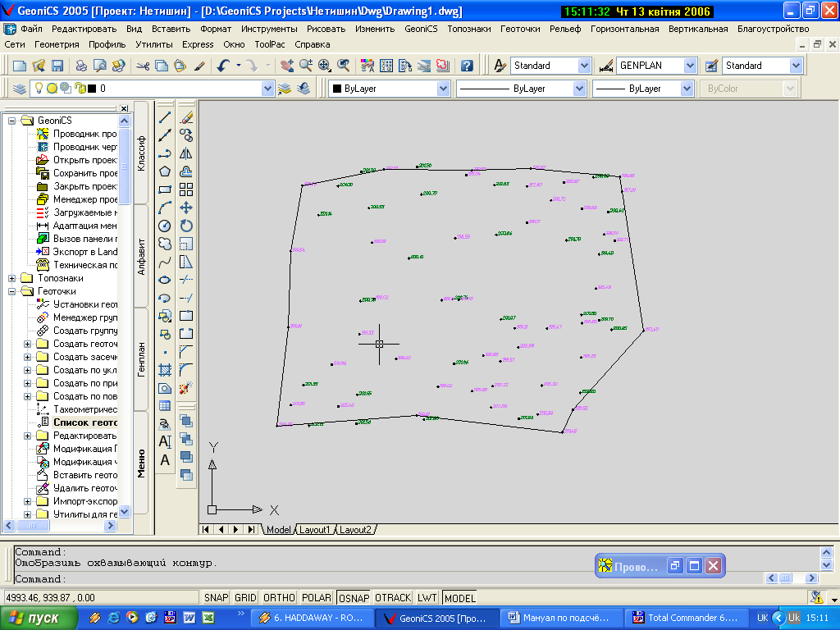Switch to Total Commander taskbar button

pos(685,618)
